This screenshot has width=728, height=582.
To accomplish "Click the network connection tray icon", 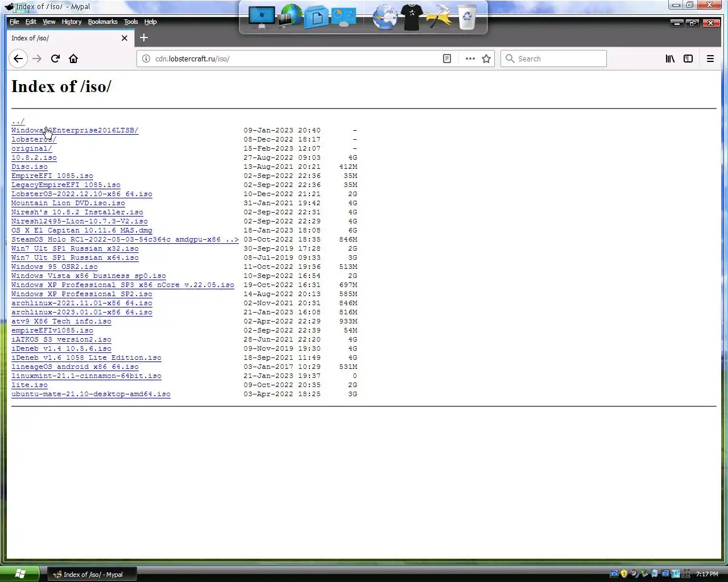I will point(686,574).
